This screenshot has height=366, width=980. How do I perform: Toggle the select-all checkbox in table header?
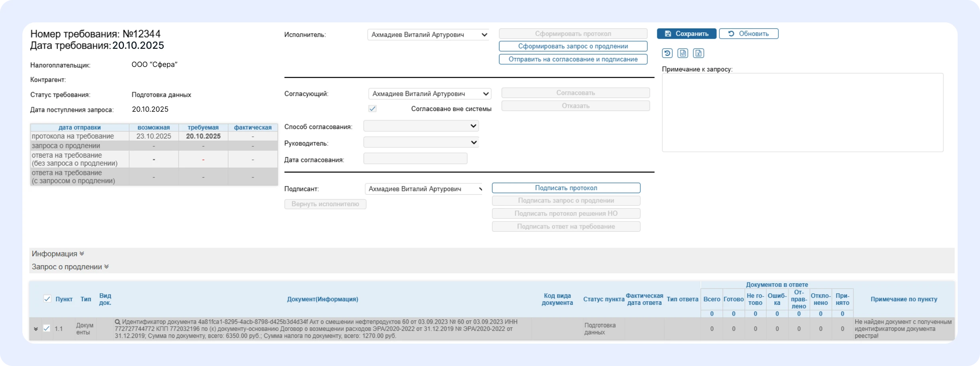click(x=47, y=298)
